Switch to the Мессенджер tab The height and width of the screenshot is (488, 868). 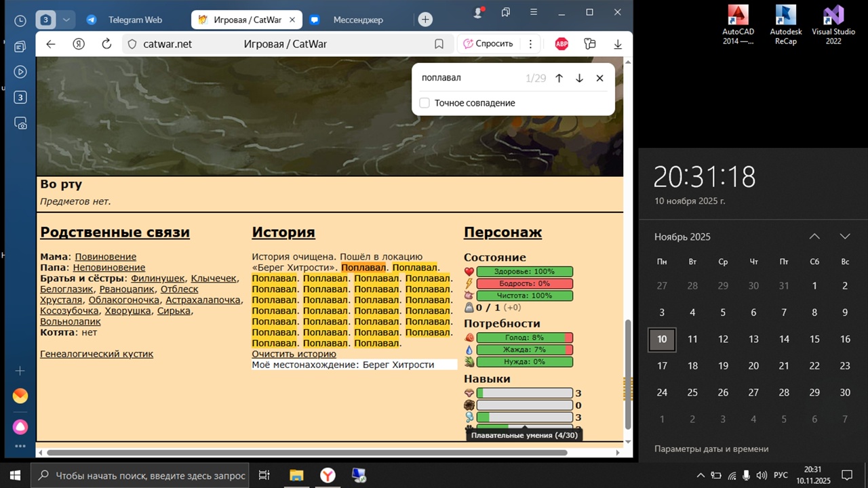pyautogui.click(x=357, y=20)
